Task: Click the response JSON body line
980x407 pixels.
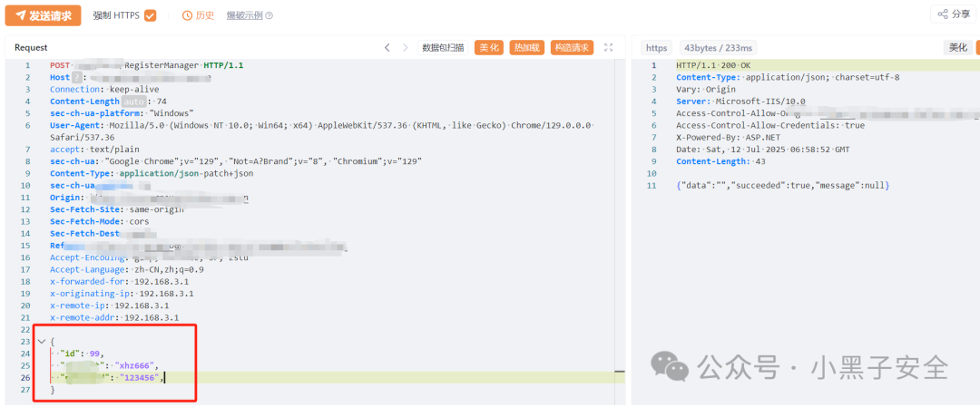Action: click(x=782, y=186)
